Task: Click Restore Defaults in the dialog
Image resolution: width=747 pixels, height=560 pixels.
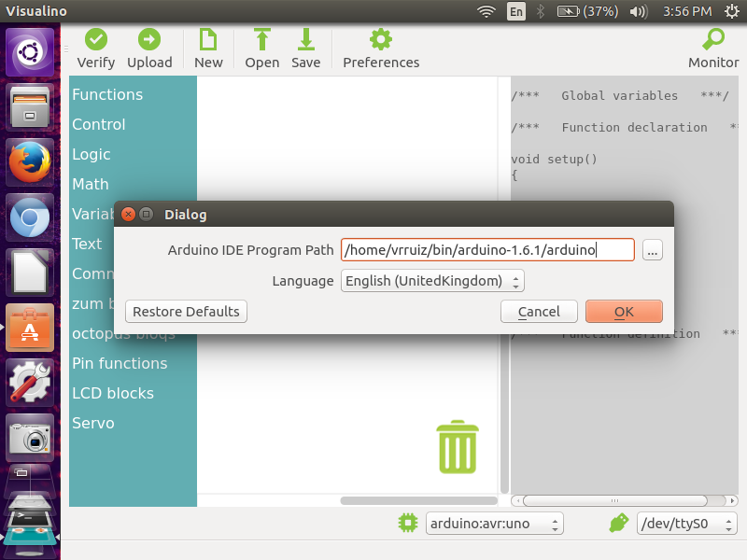Action: [186, 312]
